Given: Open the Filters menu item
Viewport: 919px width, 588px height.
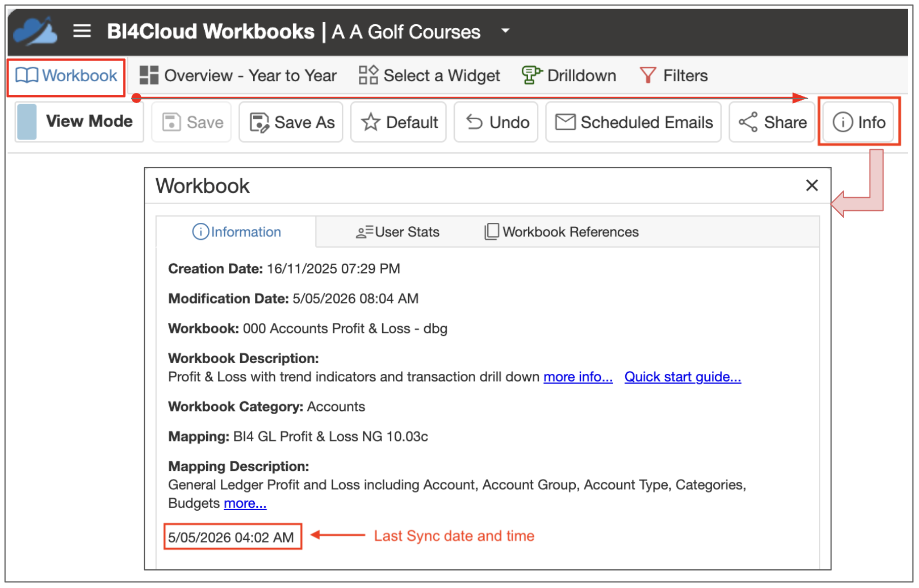Looking at the screenshot, I should pos(674,76).
